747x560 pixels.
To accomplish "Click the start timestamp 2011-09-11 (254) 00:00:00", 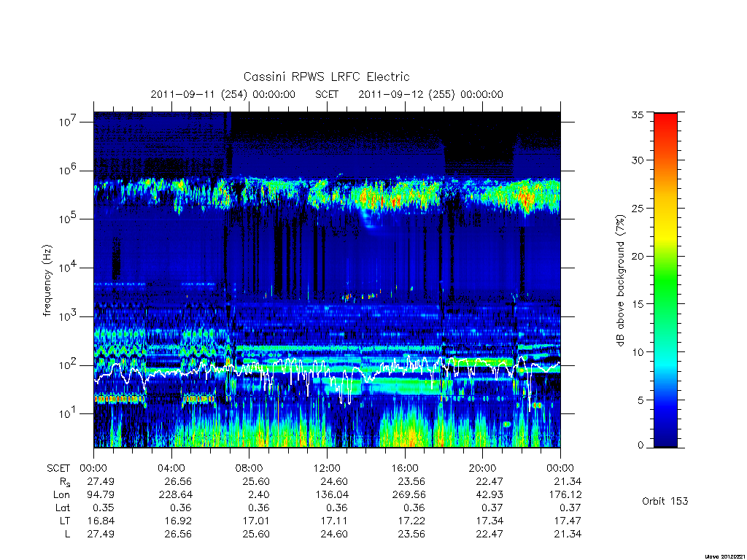I will 223,94.
